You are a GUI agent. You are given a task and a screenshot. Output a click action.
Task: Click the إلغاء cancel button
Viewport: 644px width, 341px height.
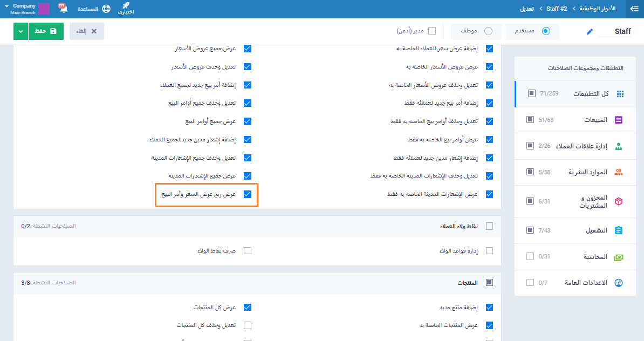(87, 31)
